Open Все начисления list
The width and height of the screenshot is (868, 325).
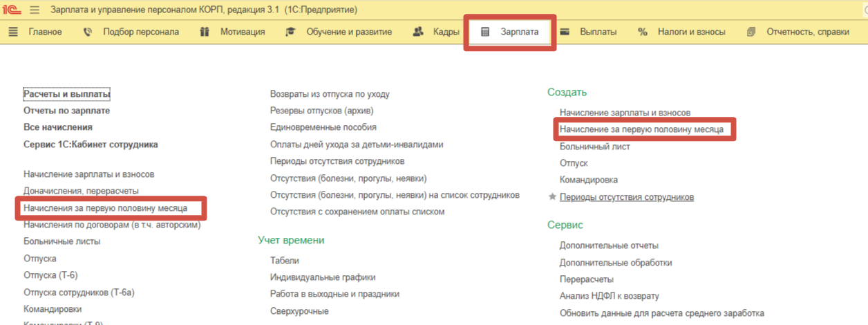click(x=58, y=127)
